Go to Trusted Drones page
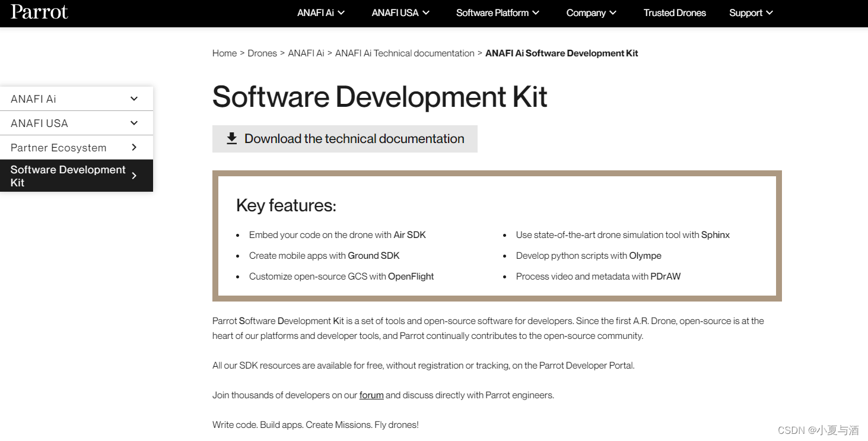The image size is (868, 441). (675, 13)
